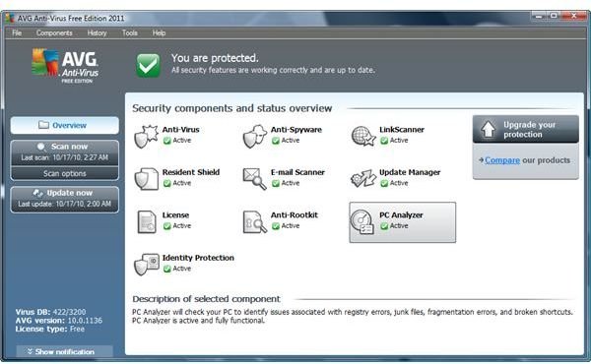The image size is (591, 364).
Task: Open the LinkScanner globe icon
Action: coord(363,136)
